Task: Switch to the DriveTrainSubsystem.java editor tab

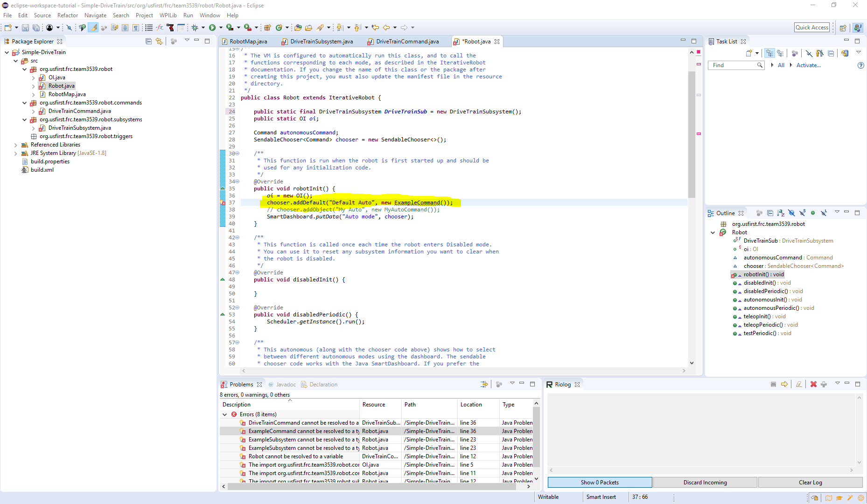Action: point(321,41)
